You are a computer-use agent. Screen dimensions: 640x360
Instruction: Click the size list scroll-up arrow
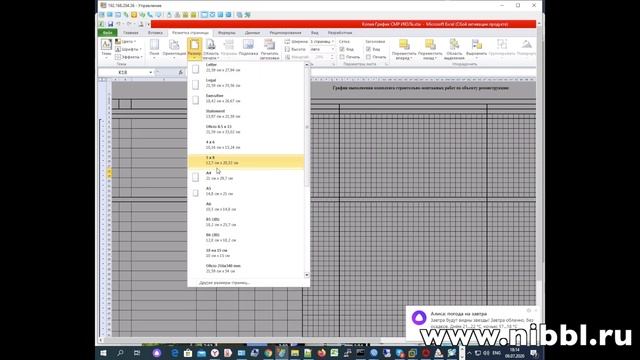[307, 65]
